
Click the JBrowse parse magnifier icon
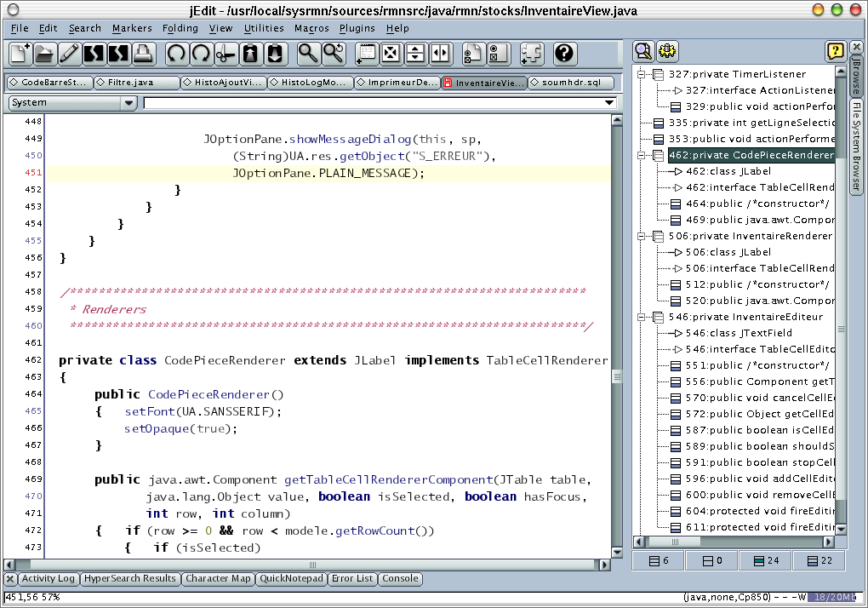643,51
